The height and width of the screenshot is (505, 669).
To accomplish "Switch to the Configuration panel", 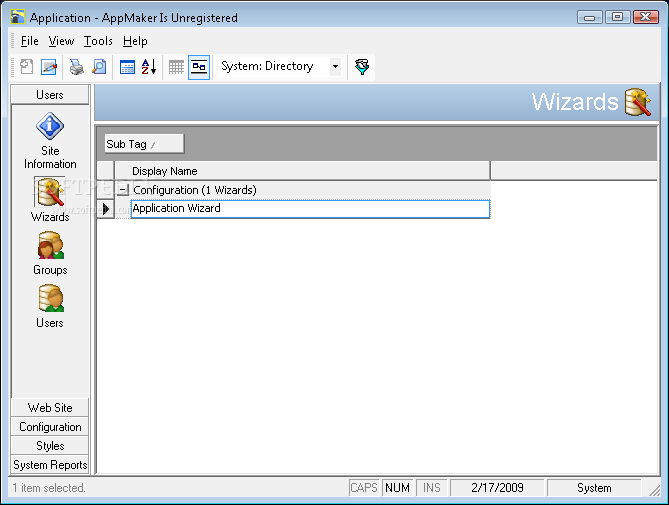I will click(50, 427).
